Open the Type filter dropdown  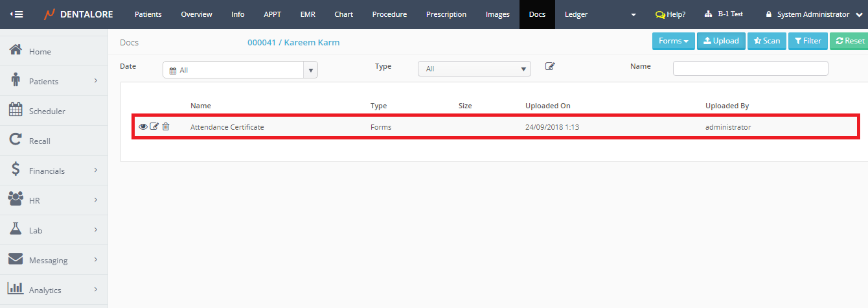(x=474, y=69)
